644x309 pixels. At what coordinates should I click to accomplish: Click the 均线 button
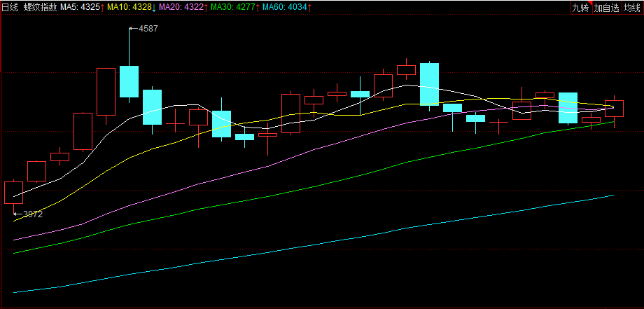[x=633, y=8]
